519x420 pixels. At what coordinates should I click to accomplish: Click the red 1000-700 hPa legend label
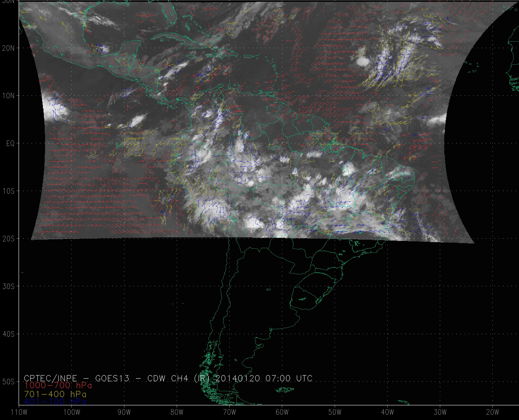(58, 385)
